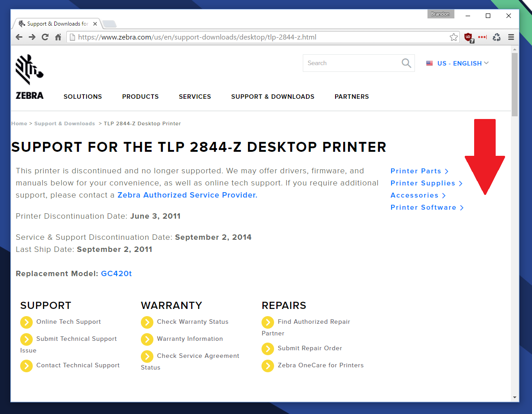
Task: Click yellow arrow beside Contact Technical Support
Action: tap(26, 366)
